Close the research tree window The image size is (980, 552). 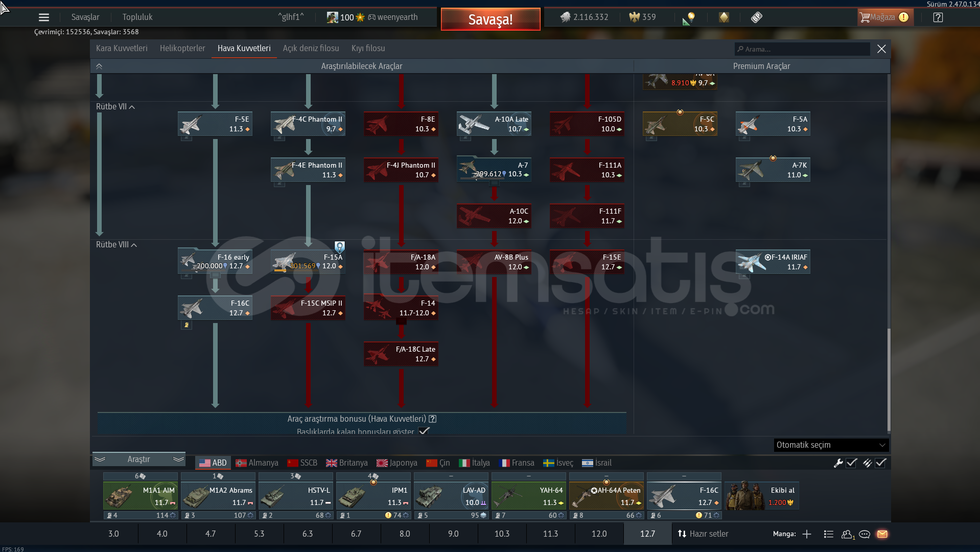[x=881, y=49]
